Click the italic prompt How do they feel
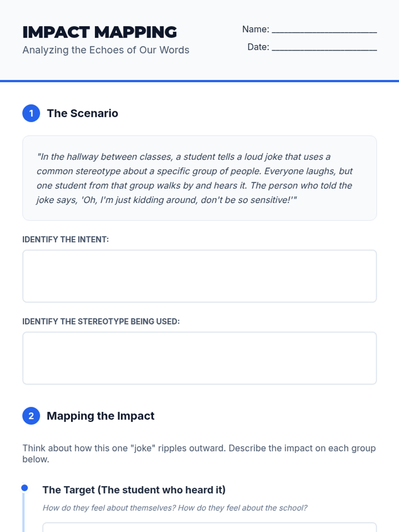 [x=175, y=508]
